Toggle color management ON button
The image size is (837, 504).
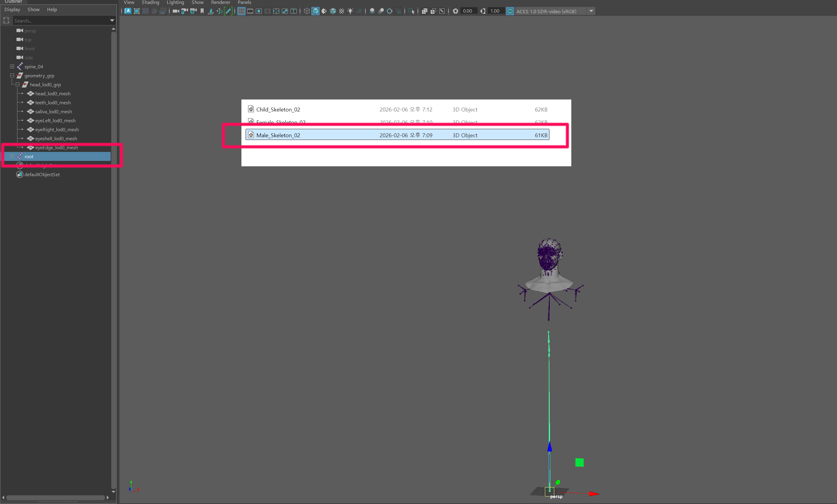click(510, 11)
